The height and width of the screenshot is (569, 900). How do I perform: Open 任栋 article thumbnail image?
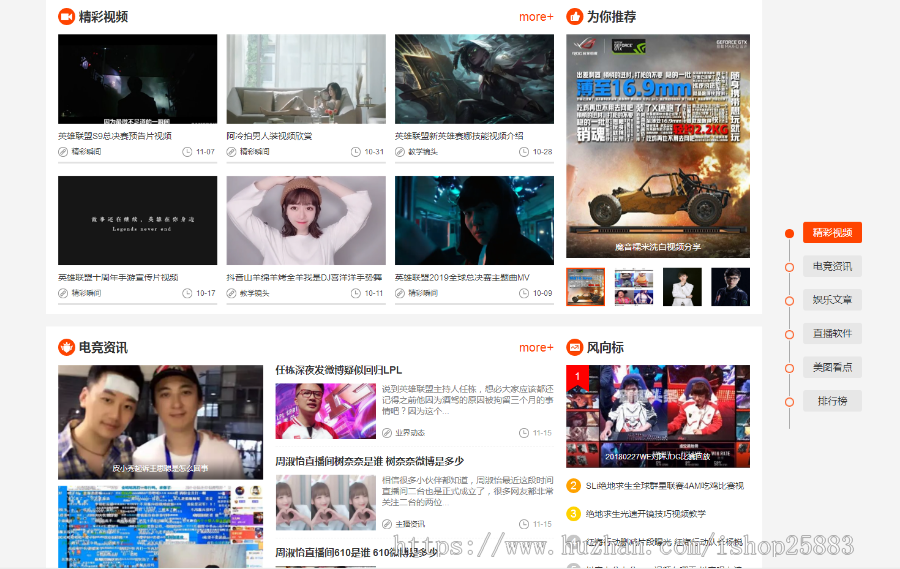pyautogui.click(x=325, y=411)
